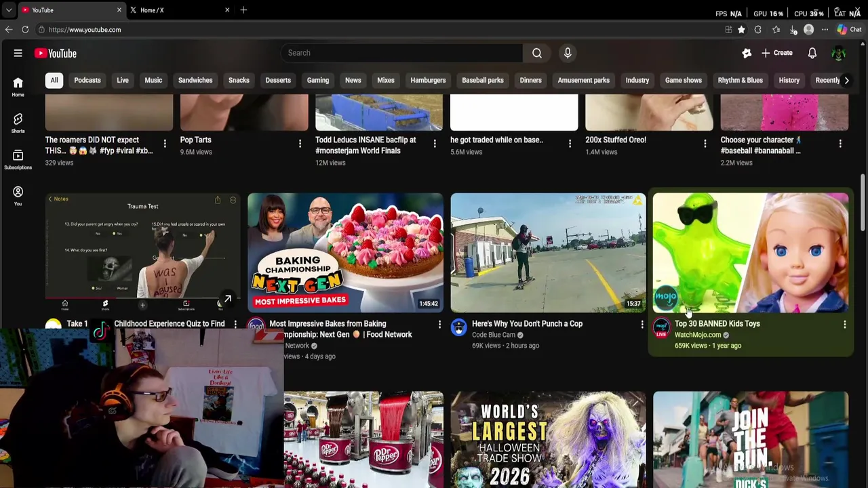Click the search magnifier button
Viewport: 868px width, 488px height.
[x=537, y=53]
